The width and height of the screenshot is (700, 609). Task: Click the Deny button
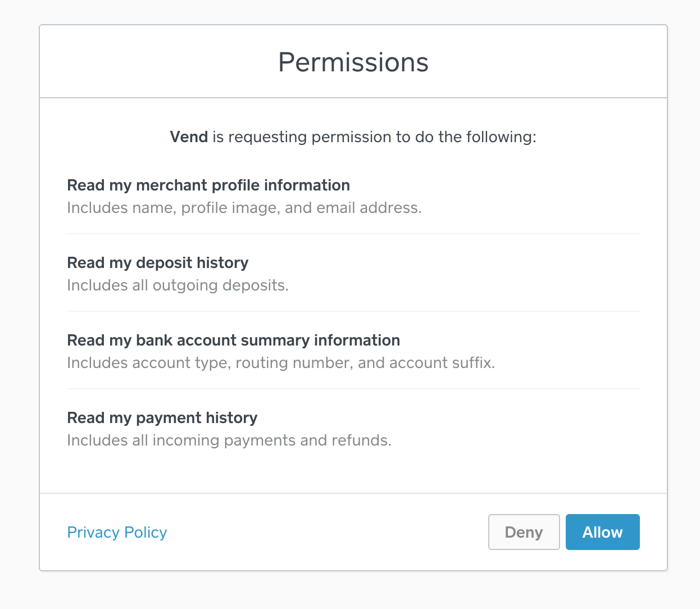(x=524, y=532)
